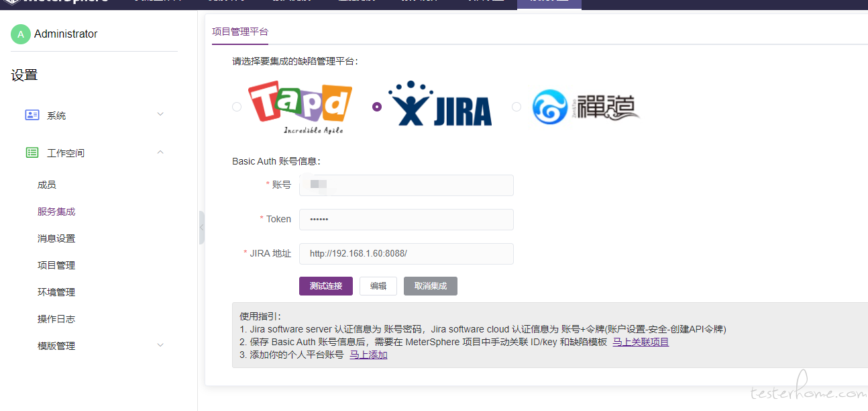Click the 工作空间 list icon

[32, 152]
